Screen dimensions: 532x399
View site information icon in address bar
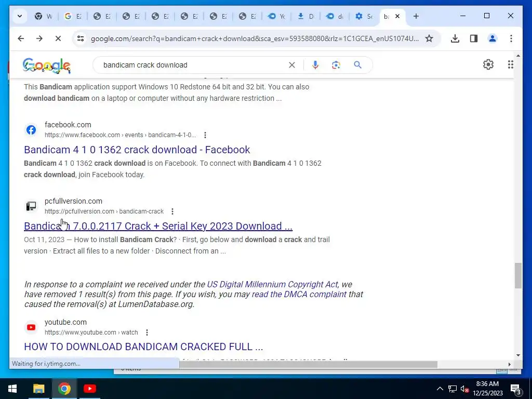click(x=81, y=38)
